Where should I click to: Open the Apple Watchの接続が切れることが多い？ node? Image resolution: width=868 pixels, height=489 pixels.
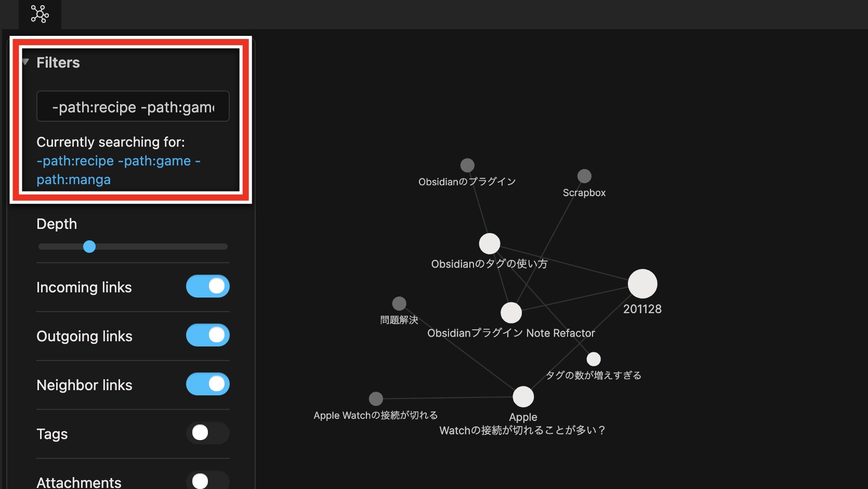523,397
